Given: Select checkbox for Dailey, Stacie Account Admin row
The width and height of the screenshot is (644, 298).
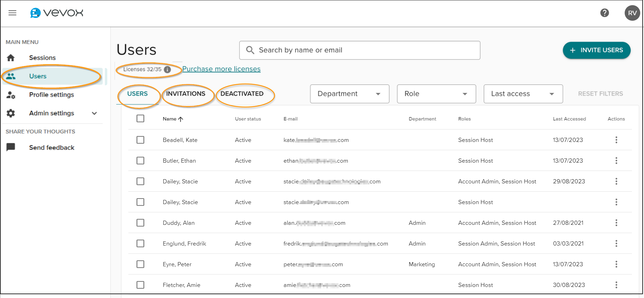Looking at the screenshot, I should [x=140, y=181].
